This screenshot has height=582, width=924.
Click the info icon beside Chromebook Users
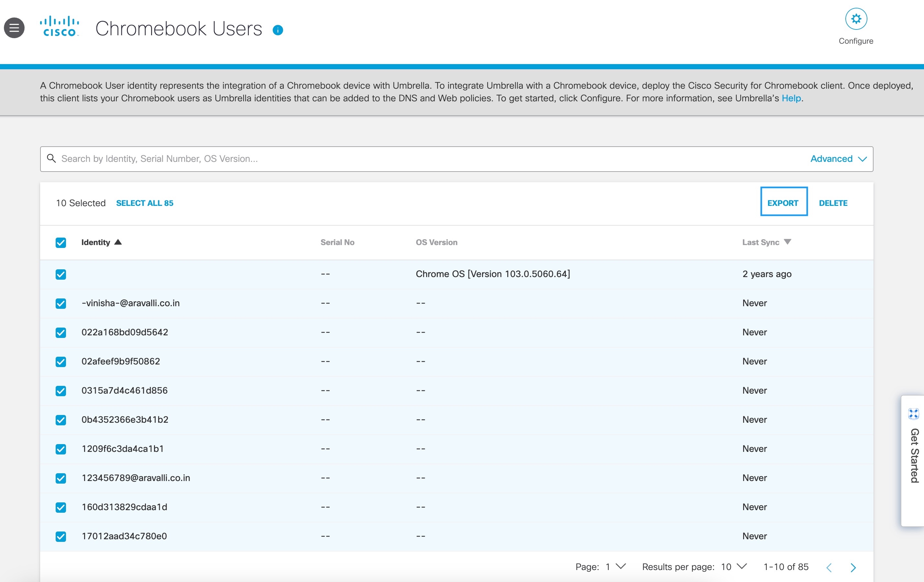click(x=278, y=30)
